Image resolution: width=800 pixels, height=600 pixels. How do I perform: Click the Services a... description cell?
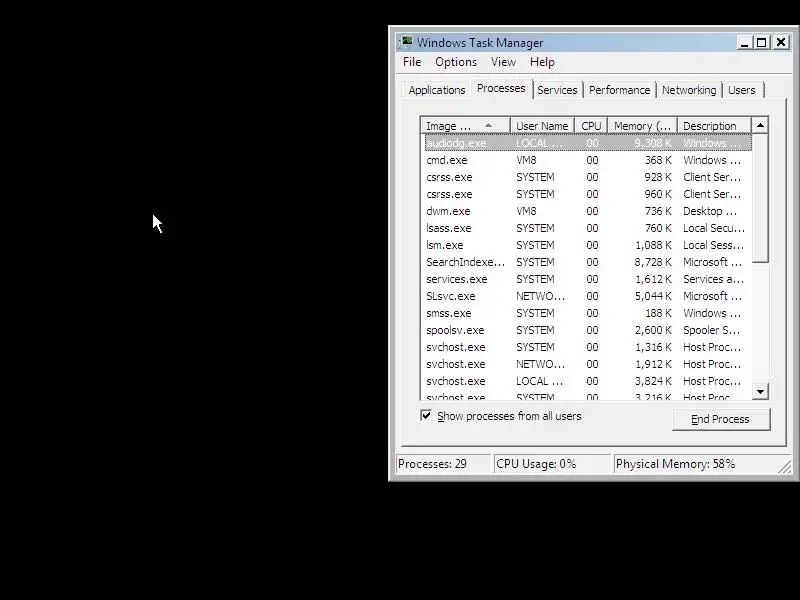click(713, 279)
